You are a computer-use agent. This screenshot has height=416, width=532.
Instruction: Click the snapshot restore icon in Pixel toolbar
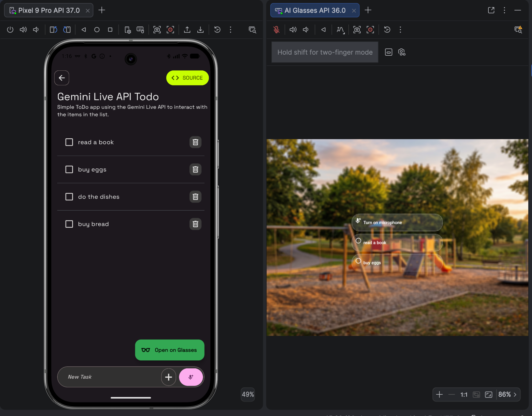[217, 30]
